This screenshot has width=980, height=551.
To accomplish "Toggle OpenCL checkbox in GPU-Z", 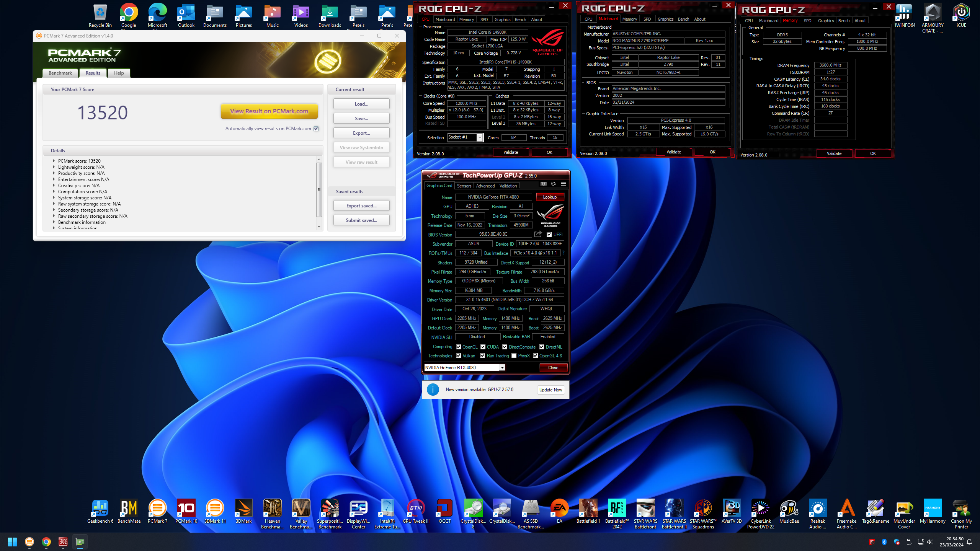I will point(458,347).
